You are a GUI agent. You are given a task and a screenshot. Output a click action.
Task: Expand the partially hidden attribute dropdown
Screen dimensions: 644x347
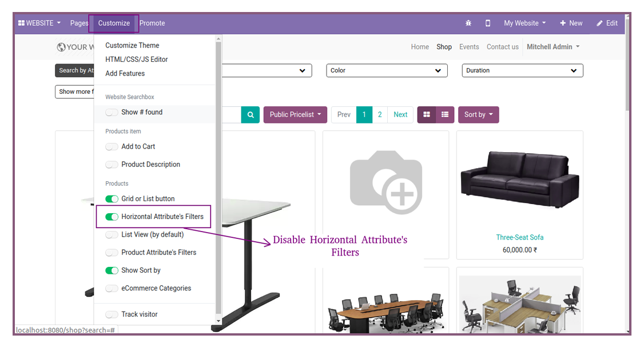[x=267, y=70]
